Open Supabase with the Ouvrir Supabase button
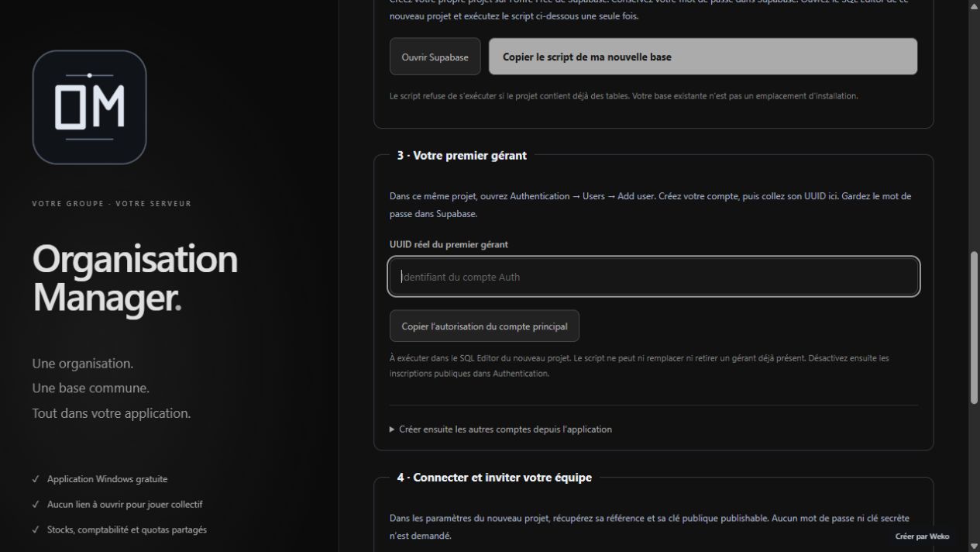Screen dimensions: 980x552 click(435, 57)
